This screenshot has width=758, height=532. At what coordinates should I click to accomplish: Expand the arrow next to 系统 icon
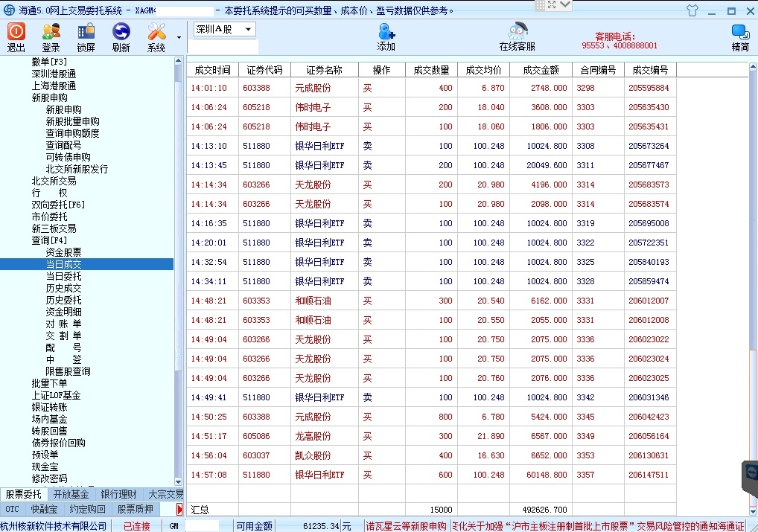tap(179, 37)
